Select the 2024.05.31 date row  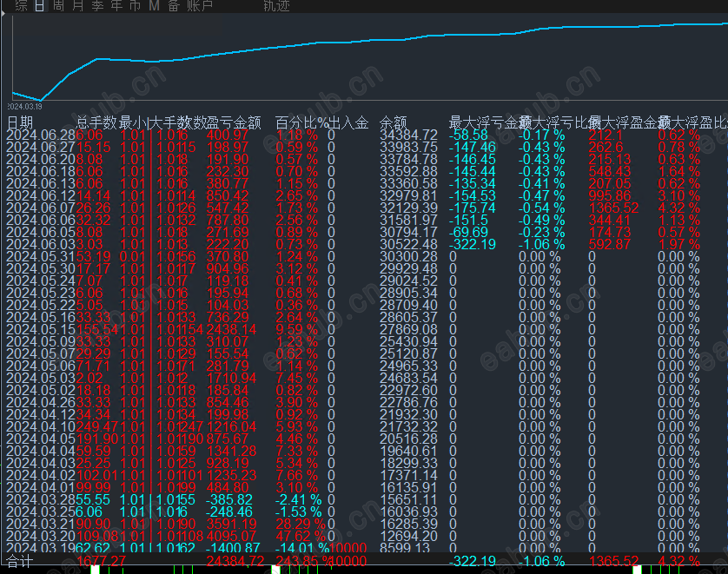click(x=41, y=256)
